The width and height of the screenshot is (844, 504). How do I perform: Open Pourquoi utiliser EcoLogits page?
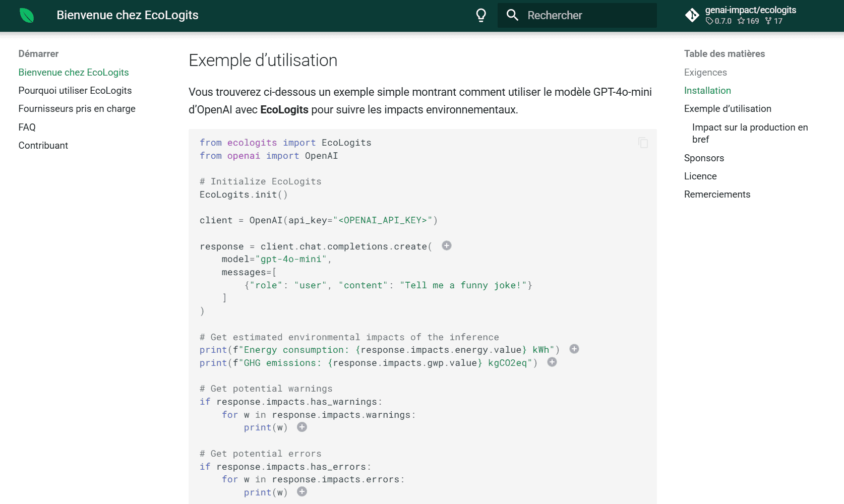[x=75, y=91]
